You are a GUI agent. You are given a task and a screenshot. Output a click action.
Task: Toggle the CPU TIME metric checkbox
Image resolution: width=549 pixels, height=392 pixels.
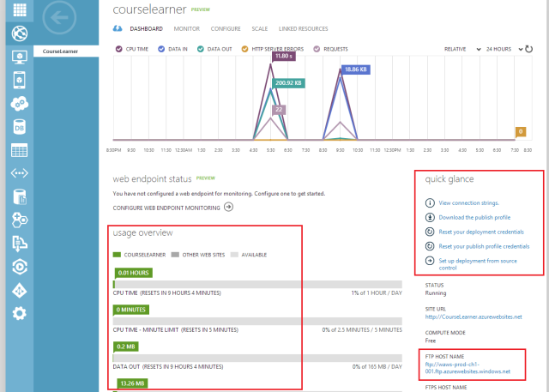119,49
